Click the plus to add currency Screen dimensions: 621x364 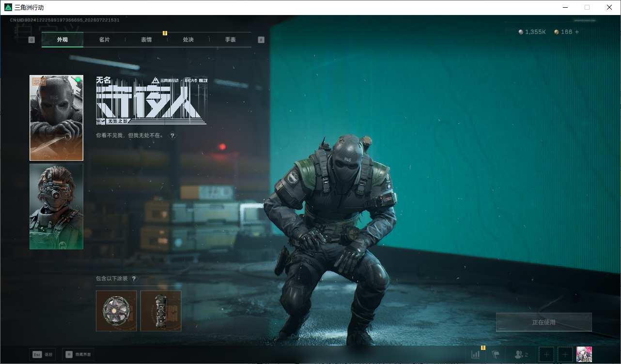coord(577,32)
